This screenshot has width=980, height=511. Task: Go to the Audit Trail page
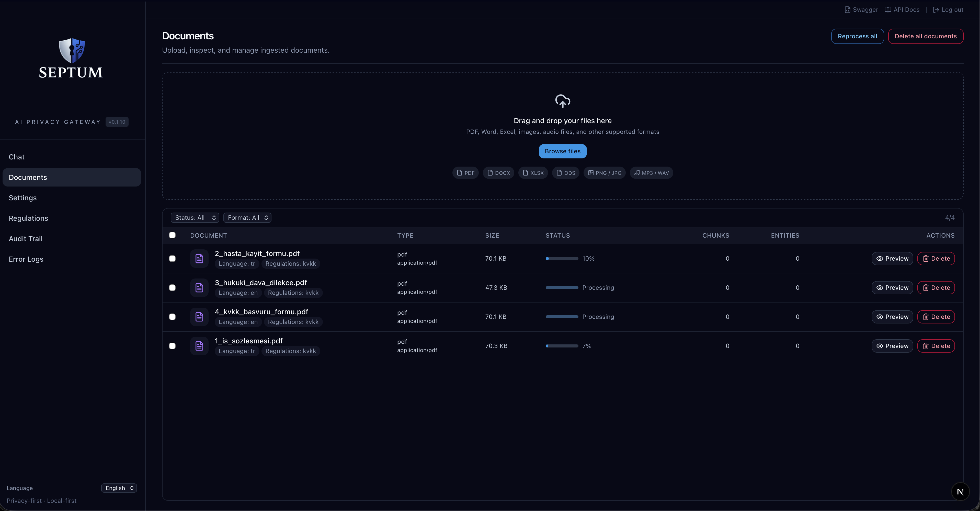(26, 239)
